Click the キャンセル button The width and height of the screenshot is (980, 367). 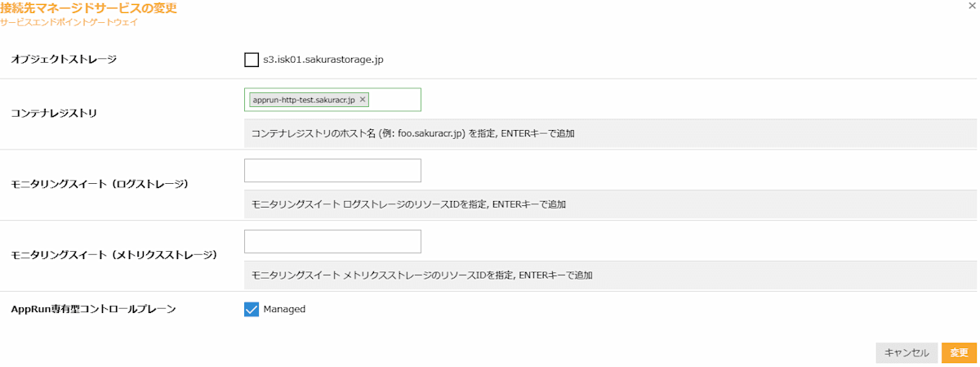coord(906,352)
